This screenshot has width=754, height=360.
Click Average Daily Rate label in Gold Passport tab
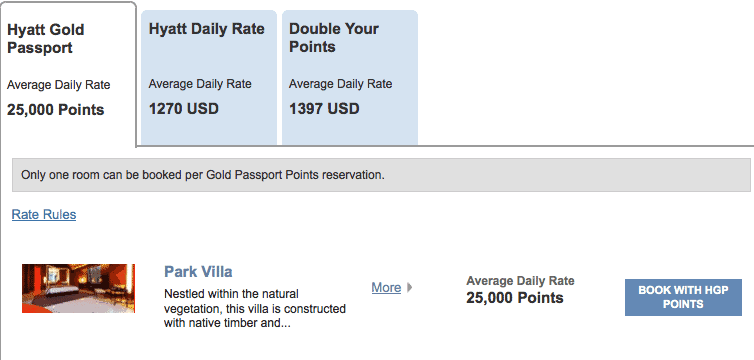[59, 86]
